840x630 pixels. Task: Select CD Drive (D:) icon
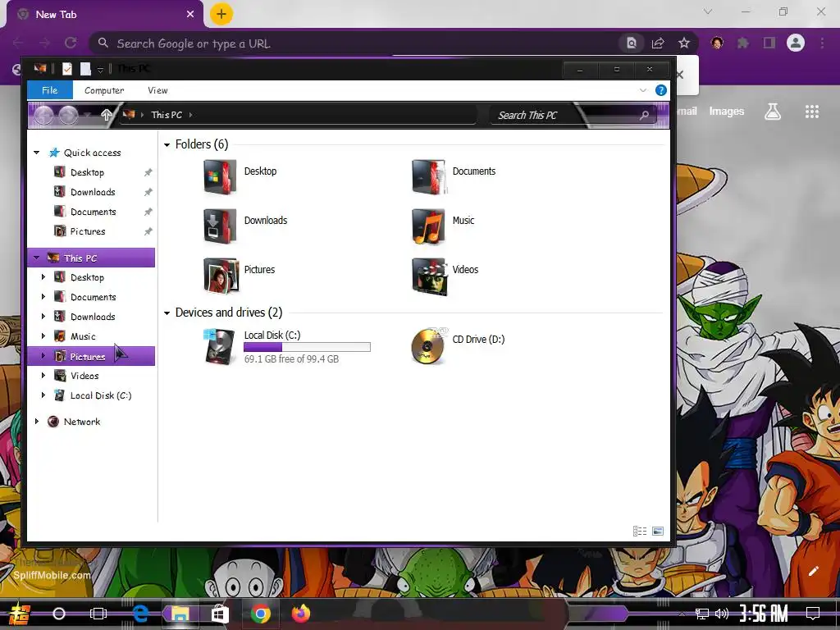tap(428, 345)
